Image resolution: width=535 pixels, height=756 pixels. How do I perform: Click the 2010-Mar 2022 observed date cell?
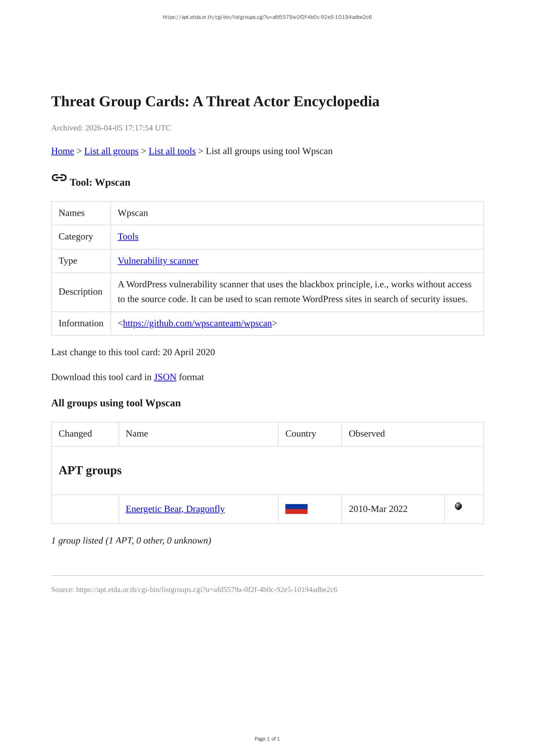pyautogui.click(x=378, y=509)
